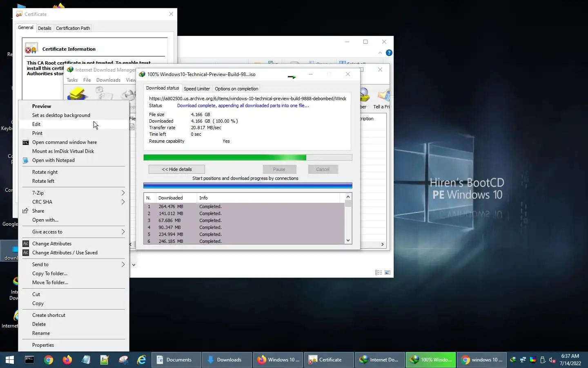
Task: Switch to Internet Do... taskbar button
Action: (x=380, y=360)
